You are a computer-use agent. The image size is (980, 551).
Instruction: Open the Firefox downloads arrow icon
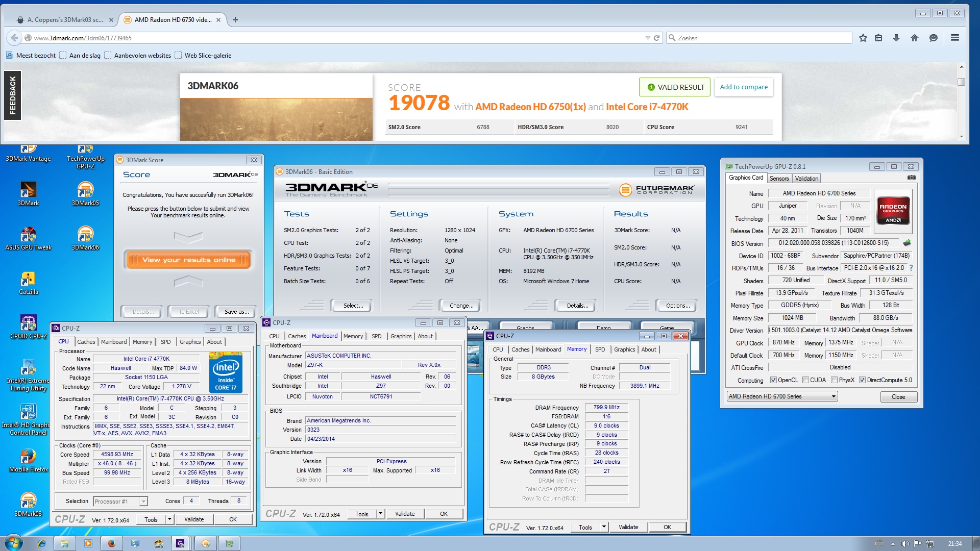pyautogui.click(x=896, y=38)
